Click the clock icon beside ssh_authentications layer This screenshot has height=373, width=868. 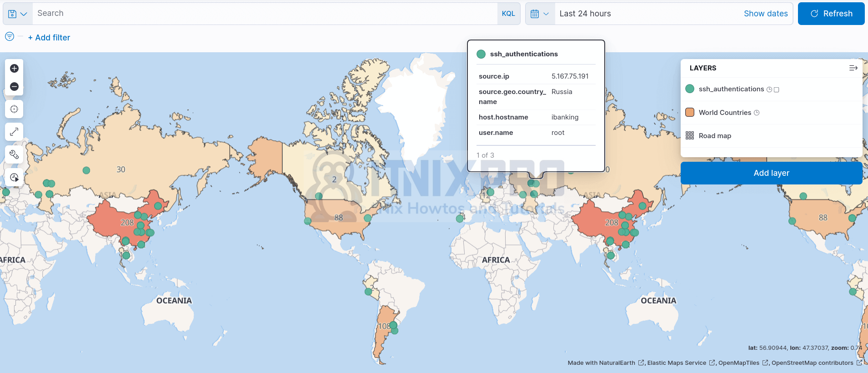tap(769, 90)
